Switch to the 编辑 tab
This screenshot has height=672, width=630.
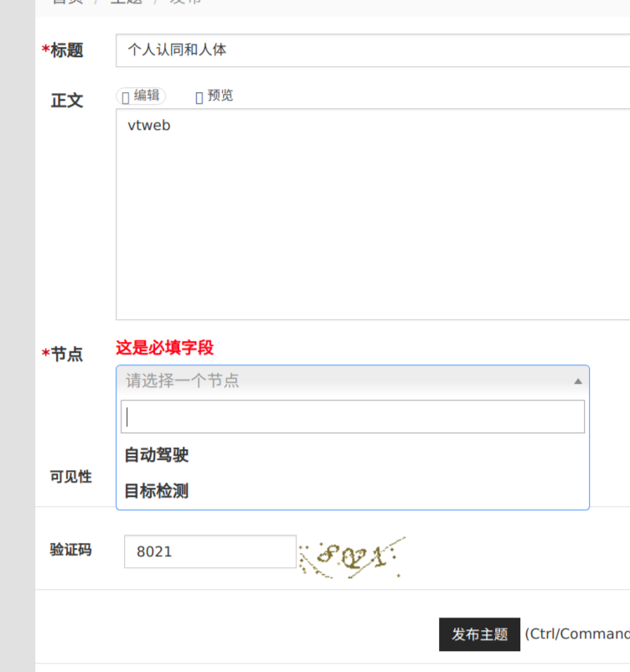click(x=141, y=96)
